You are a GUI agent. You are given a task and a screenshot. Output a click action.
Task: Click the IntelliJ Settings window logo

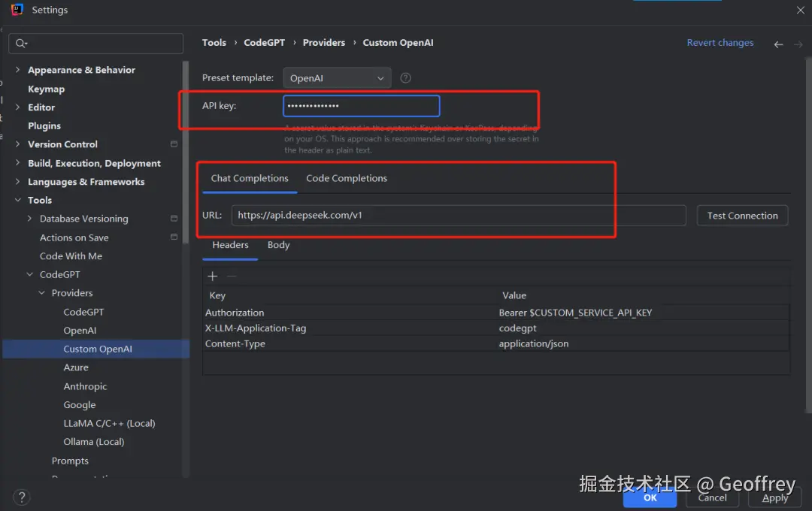[17, 10]
